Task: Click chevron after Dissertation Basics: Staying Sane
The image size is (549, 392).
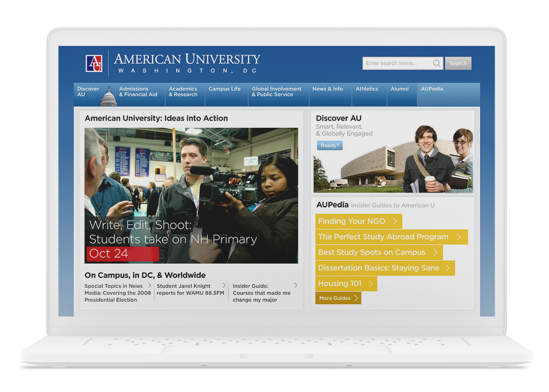Action: point(448,268)
